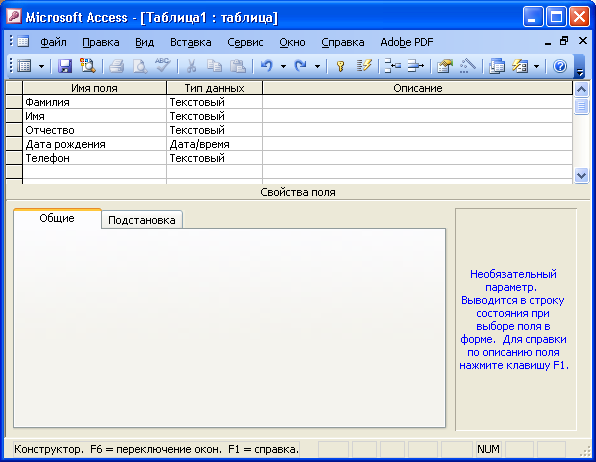
Task: Open toolbar options at toolbar end
Action: pyautogui.click(x=579, y=67)
